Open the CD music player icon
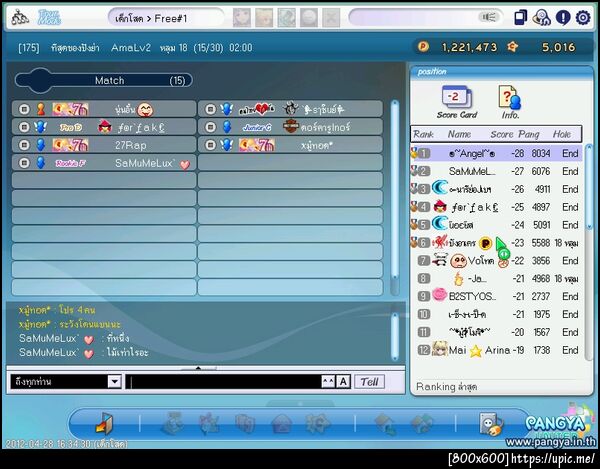The height and width of the screenshot is (469, 600). coord(541,18)
